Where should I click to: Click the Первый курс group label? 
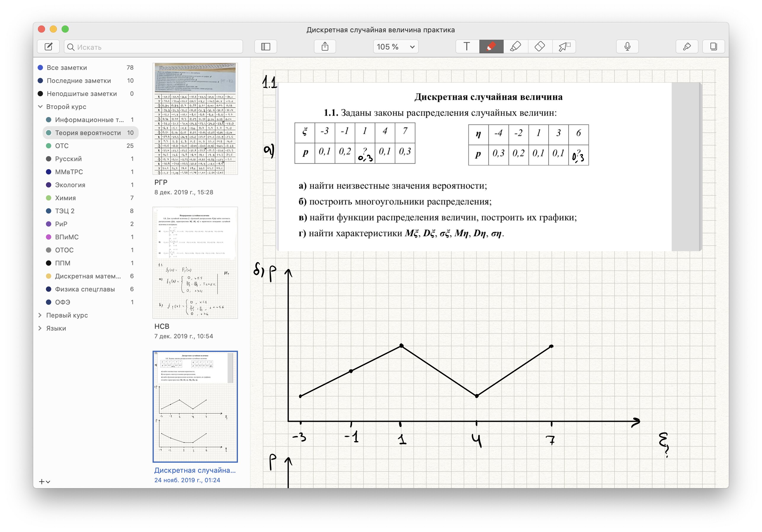click(x=67, y=315)
